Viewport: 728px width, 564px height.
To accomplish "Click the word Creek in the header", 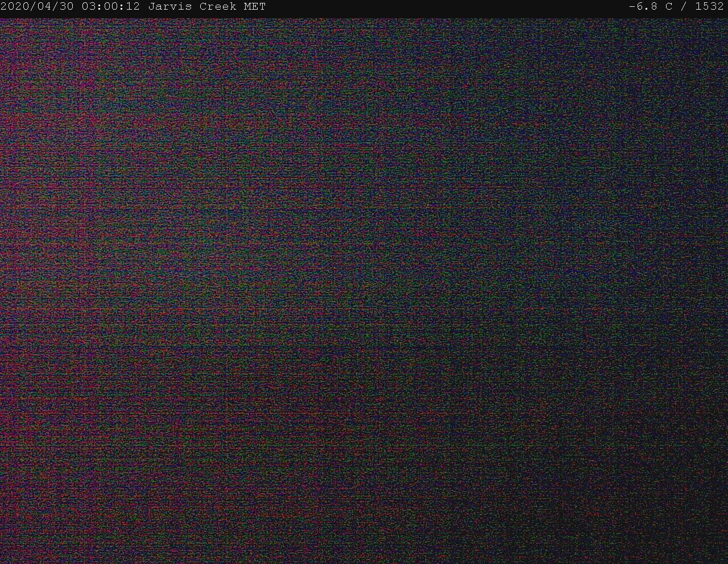I will (217, 7).
